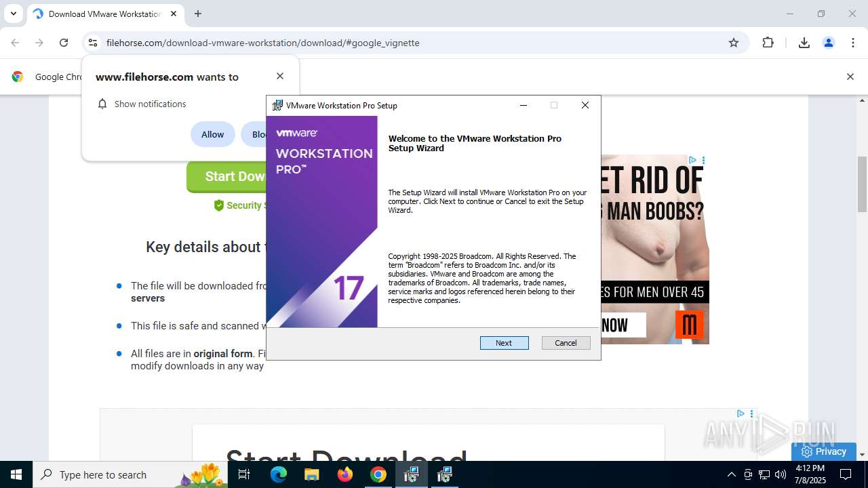Click Chrome back navigation arrow

pos(15,43)
